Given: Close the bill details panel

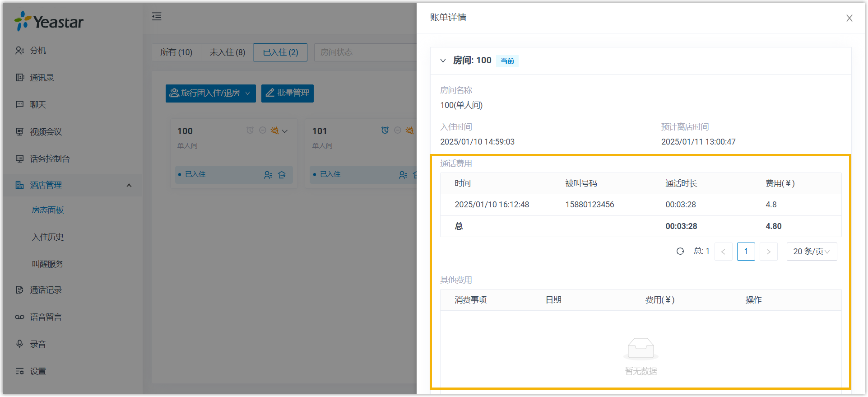Looking at the screenshot, I should 849,18.
